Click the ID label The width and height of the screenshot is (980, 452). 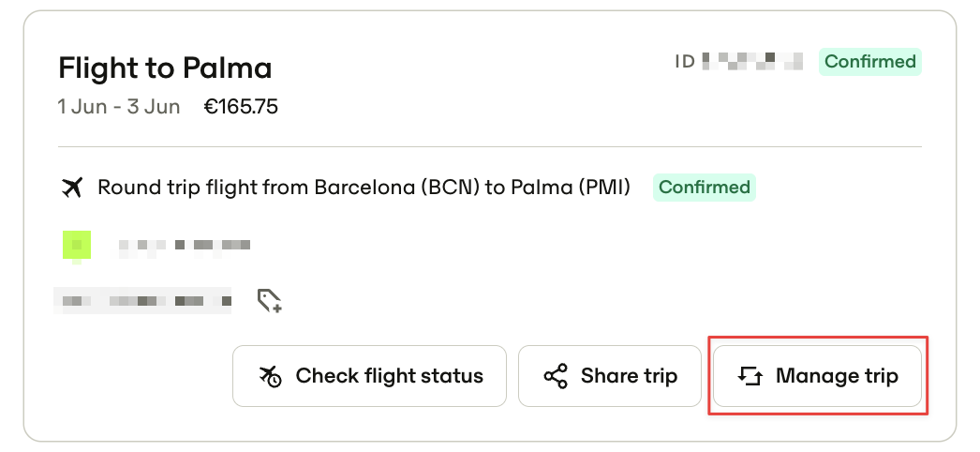pyautogui.click(x=684, y=62)
